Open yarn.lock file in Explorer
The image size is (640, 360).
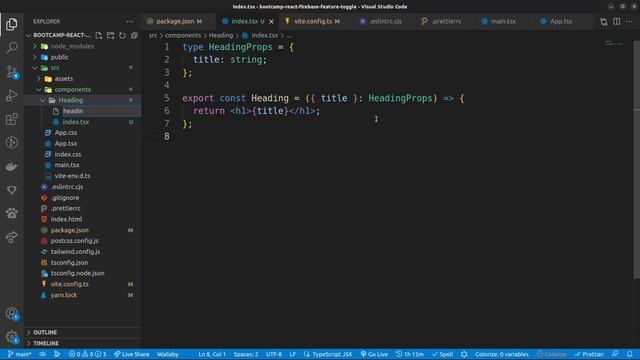click(64, 295)
